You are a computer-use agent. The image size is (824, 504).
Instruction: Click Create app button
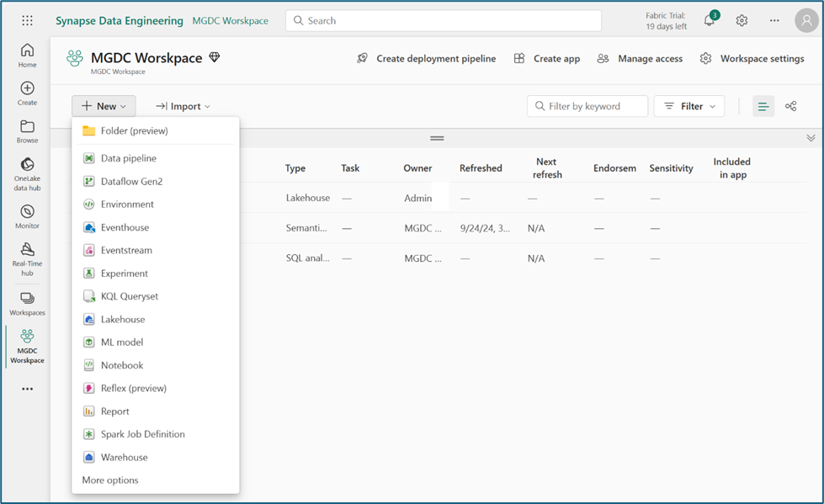click(x=547, y=58)
